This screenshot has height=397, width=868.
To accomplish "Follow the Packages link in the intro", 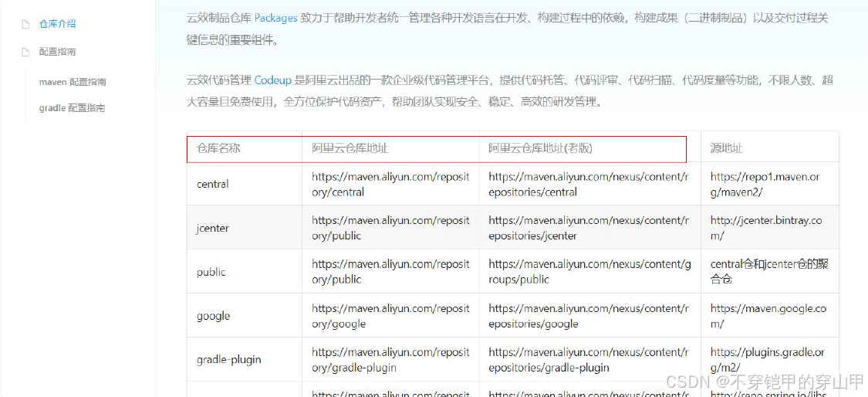I will click(x=275, y=19).
